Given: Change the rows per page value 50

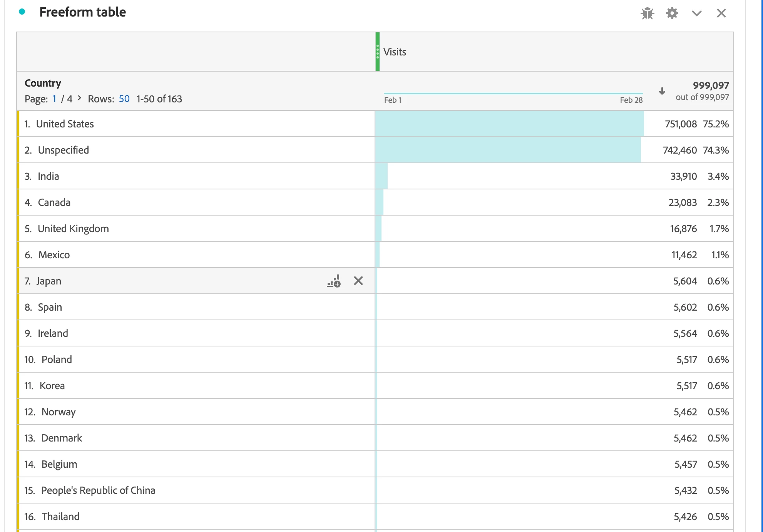Looking at the screenshot, I should pos(124,99).
